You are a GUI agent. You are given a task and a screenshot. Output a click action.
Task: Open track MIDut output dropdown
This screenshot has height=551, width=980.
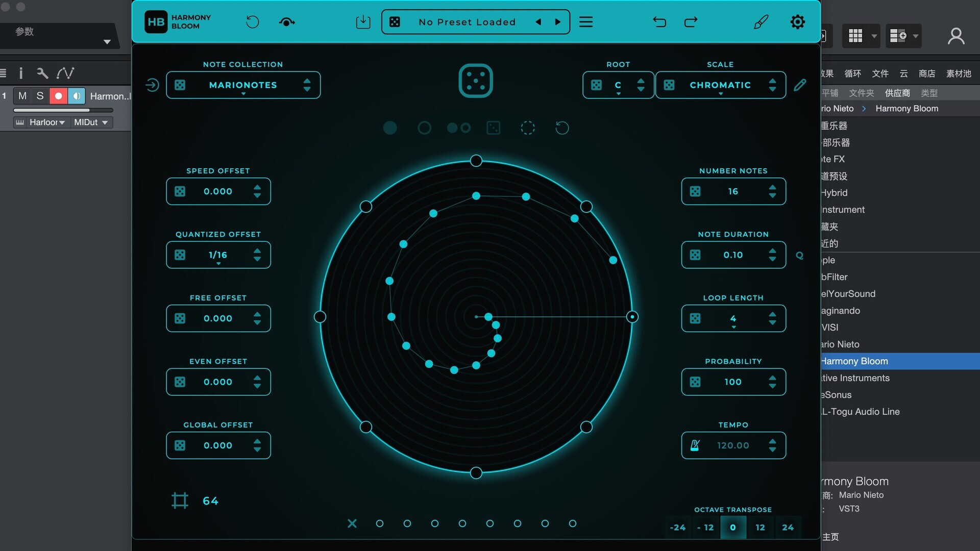pos(91,122)
